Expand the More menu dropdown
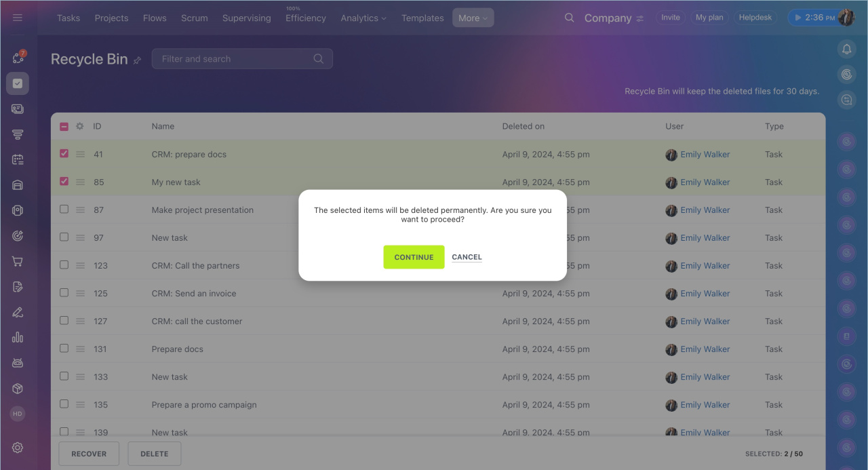868x470 pixels. pos(473,18)
